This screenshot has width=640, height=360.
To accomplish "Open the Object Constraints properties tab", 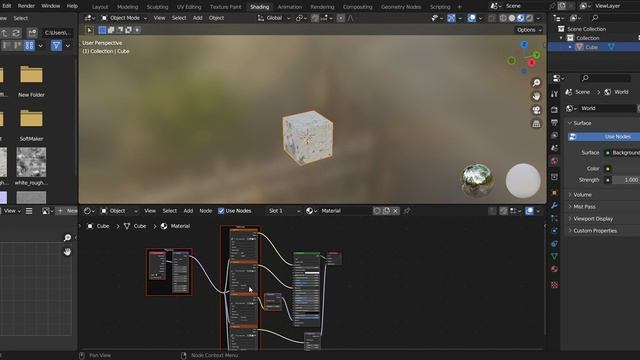I will coord(554,244).
